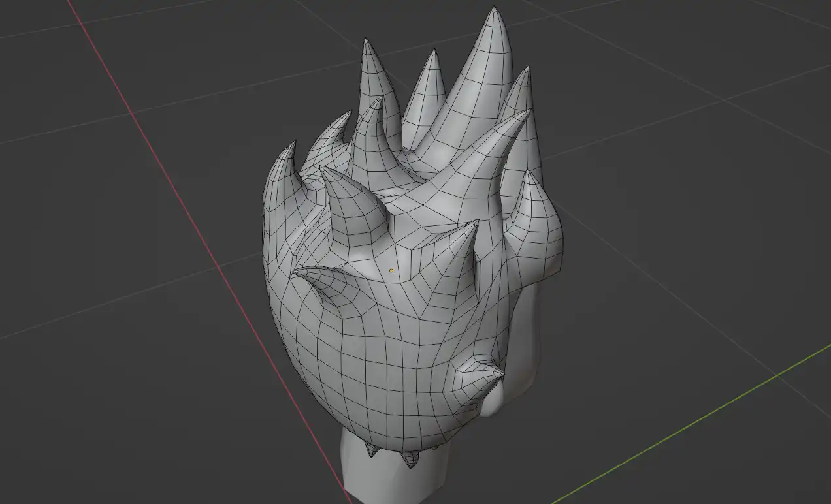The width and height of the screenshot is (831, 504).
Task: Select the long curved spike's tip at right
Action: pos(527,112)
